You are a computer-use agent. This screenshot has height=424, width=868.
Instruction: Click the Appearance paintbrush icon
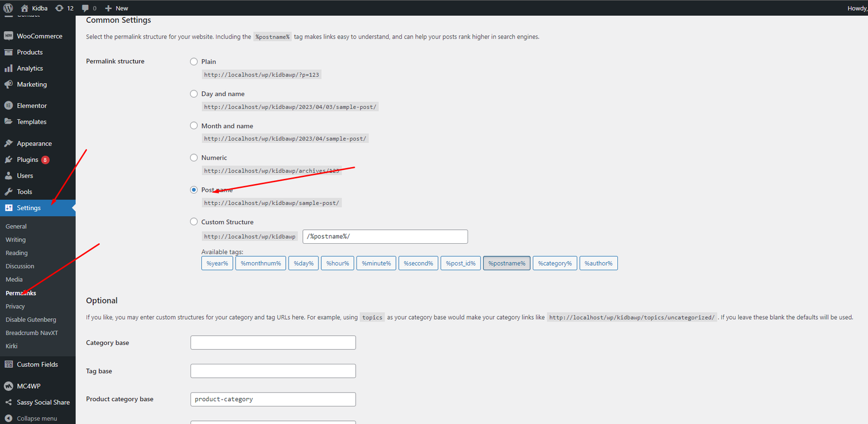(x=8, y=143)
